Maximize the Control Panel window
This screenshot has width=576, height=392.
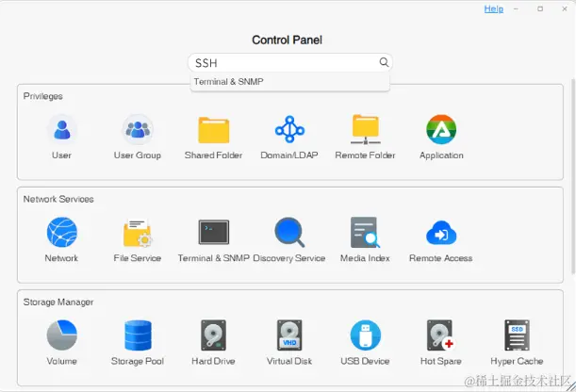click(540, 8)
